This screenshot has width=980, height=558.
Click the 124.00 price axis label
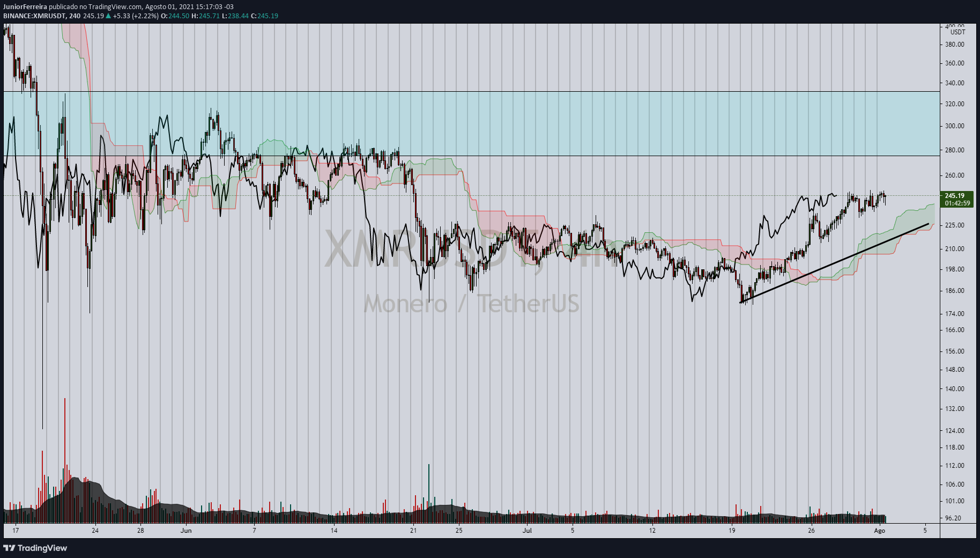point(955,431)
